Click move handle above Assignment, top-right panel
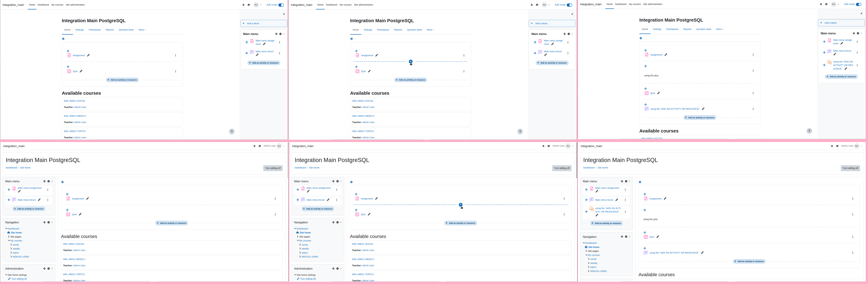The width and height of the screenshot is (868, 284). 646,50
